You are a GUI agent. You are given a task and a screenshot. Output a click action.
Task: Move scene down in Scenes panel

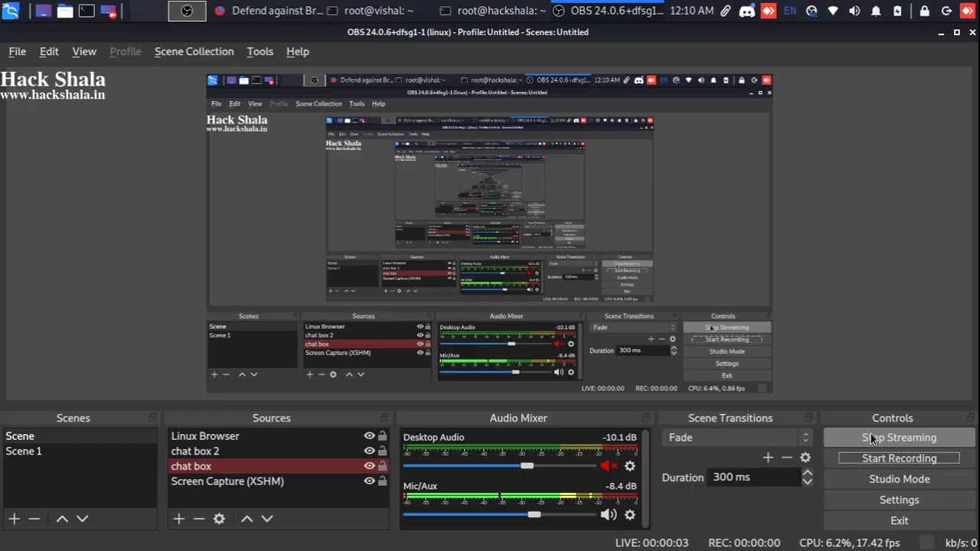[82, 519]
